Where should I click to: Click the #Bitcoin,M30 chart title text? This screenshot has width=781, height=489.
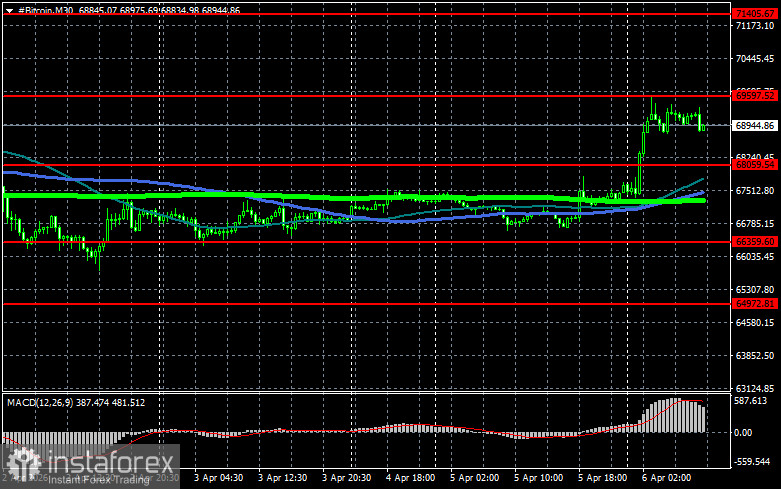(x=41, y=7)
